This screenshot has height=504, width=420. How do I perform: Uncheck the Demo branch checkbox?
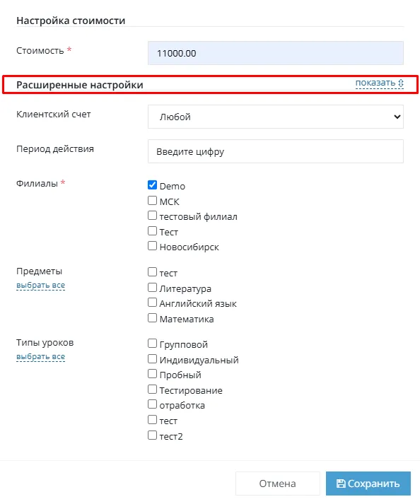coord(153,185)
